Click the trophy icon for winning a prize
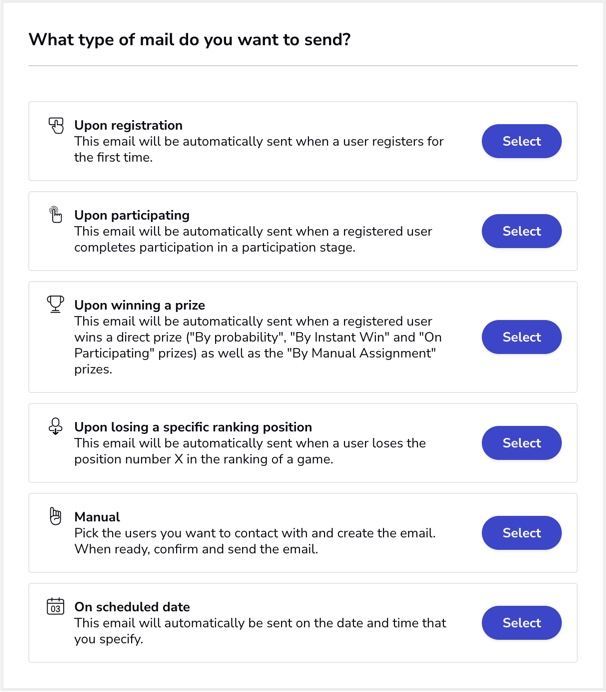606x692 pixels. (x=56, y=304)
